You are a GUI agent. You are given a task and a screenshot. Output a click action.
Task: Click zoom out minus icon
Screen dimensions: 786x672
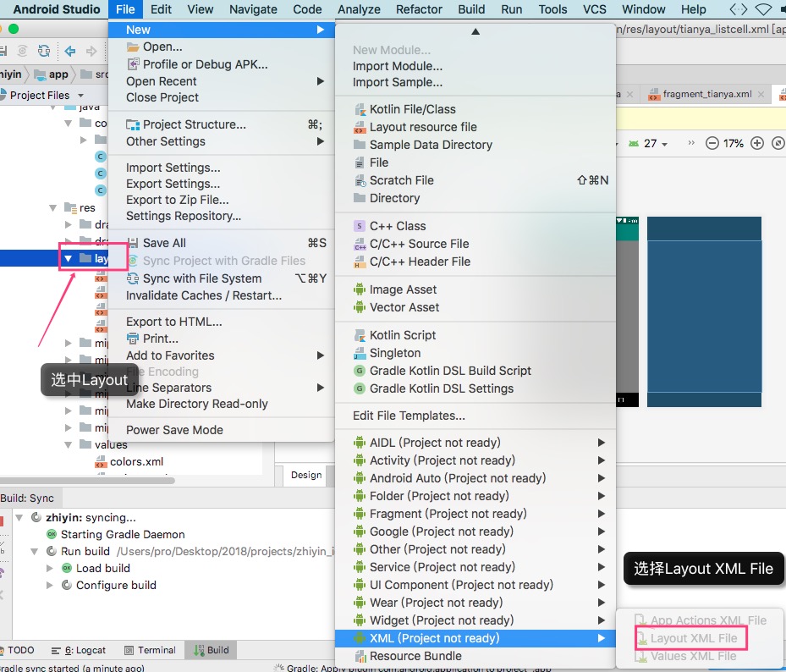click(x=712, y=143)
